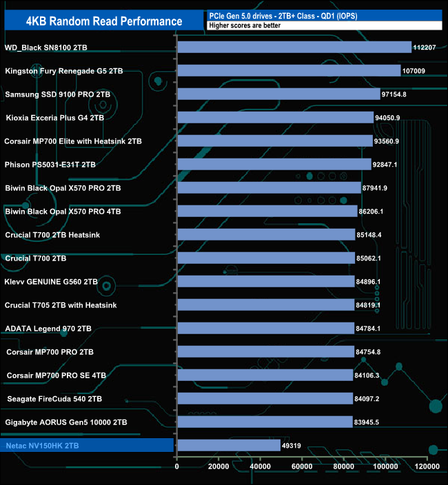Screen dimensions: 448x485
Task: Click the 84106.3 score value
Action: tap(367, 375)
